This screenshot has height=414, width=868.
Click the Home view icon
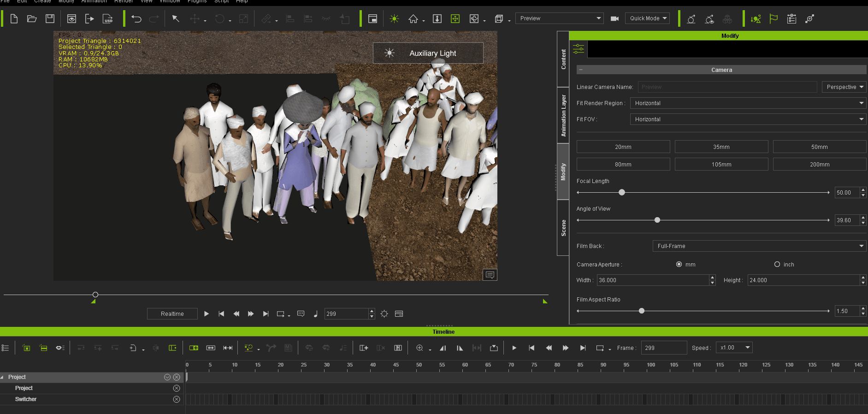click(413, 19)
